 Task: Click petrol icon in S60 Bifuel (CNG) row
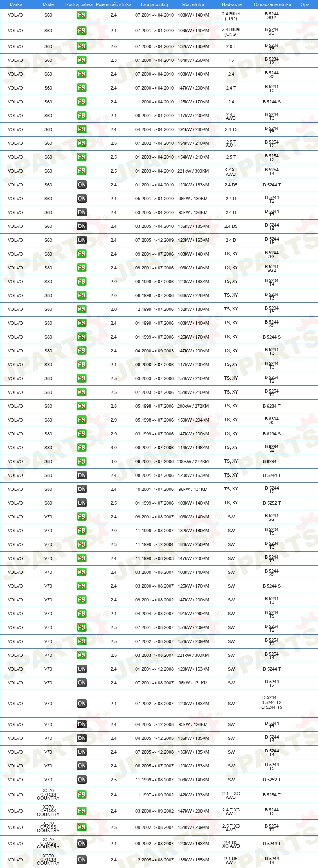(82, 31)
